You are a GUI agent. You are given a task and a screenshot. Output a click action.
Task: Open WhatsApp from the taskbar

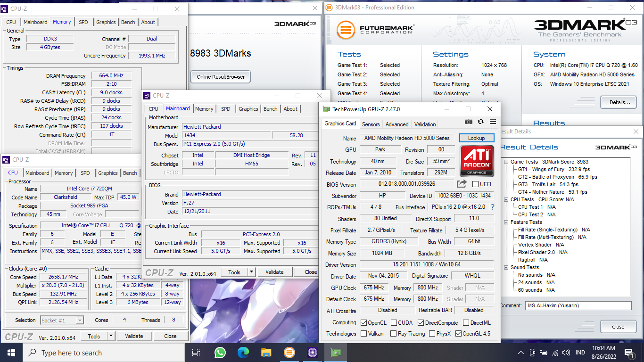[x=220, y=353]
